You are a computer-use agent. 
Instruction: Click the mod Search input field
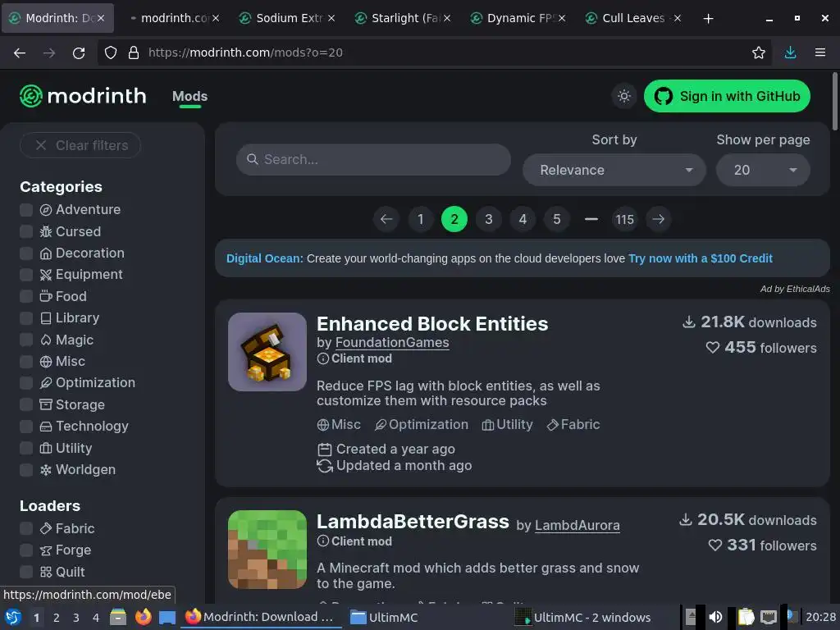(373, 160)
